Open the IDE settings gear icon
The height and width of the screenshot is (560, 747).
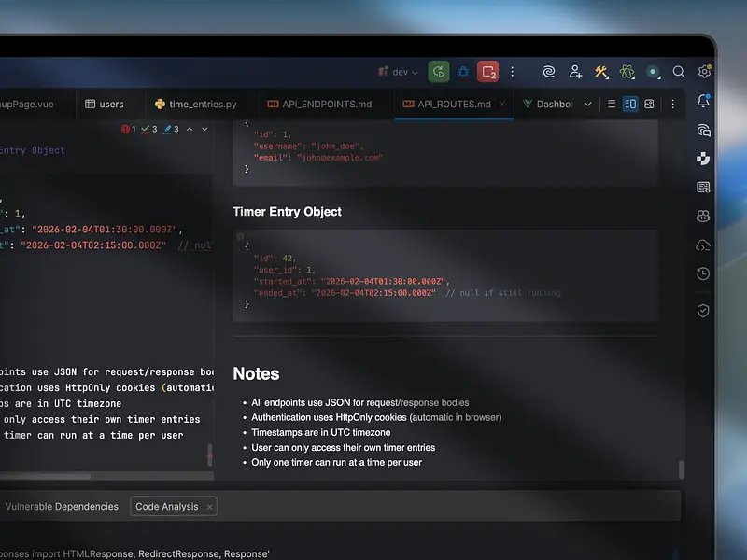pos(705,72)
